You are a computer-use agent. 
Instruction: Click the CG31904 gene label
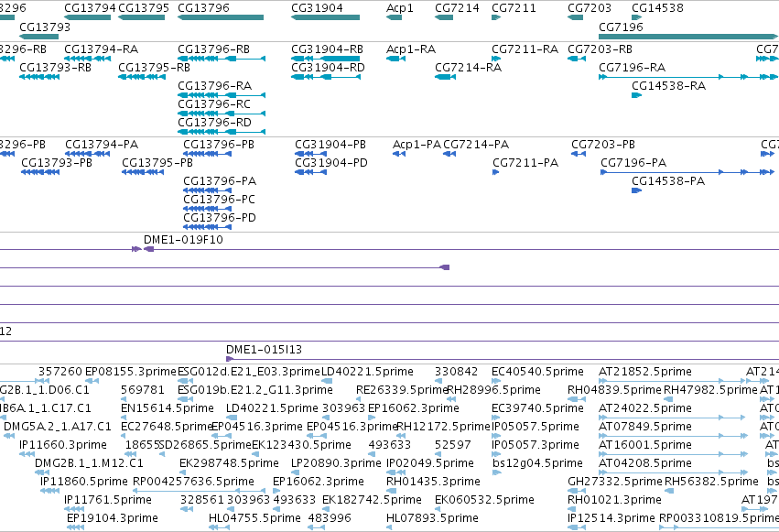point(317,8)
